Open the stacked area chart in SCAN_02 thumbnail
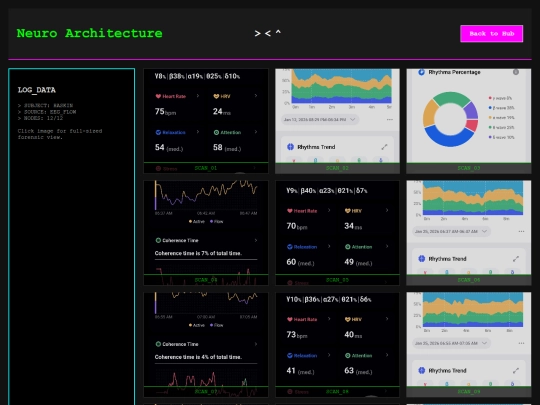The image size is (540, 405). coord(341,86)
